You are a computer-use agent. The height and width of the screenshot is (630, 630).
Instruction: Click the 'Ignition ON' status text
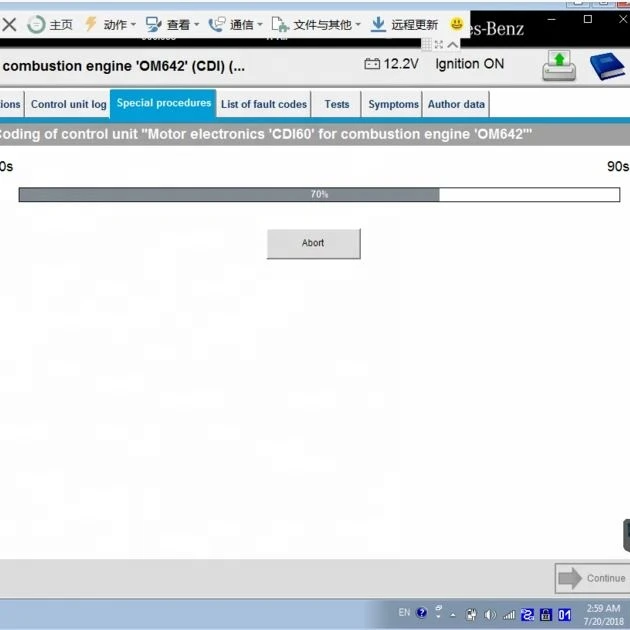[470, 64]
